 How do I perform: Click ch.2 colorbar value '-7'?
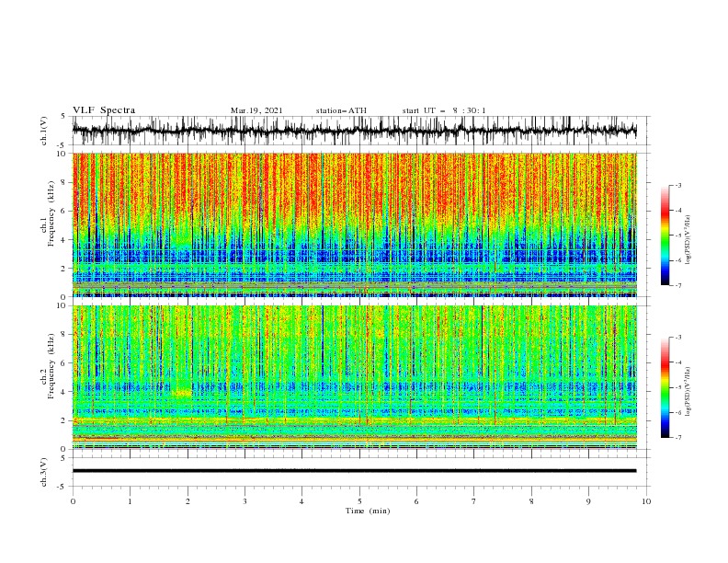pos(678,438)
